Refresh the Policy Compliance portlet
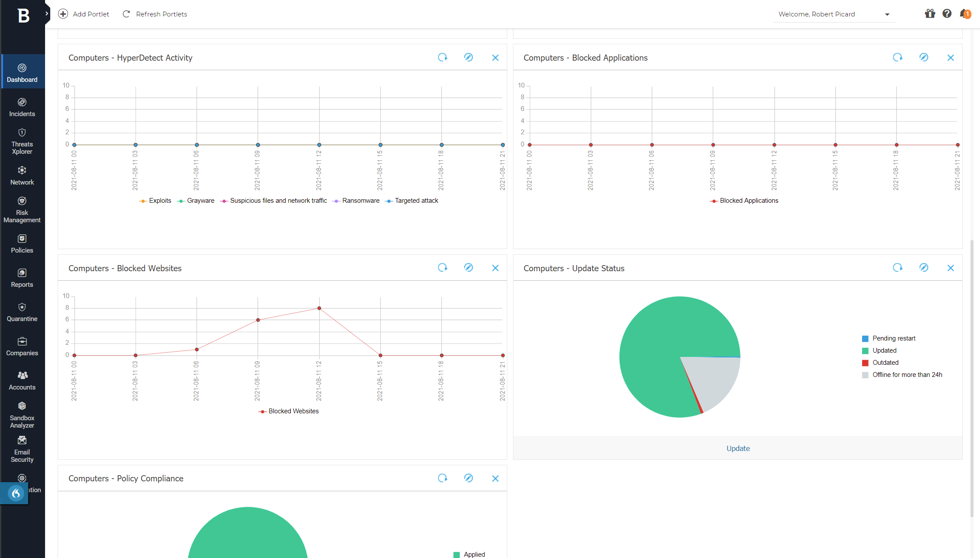The height and width of the screenshot is (558, 980). pos(442,478)
